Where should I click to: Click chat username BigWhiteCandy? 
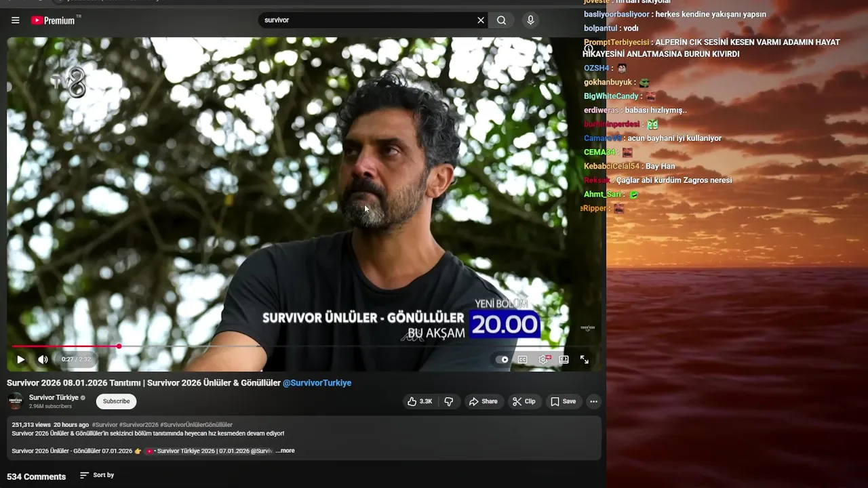click(x=611, y=96)
